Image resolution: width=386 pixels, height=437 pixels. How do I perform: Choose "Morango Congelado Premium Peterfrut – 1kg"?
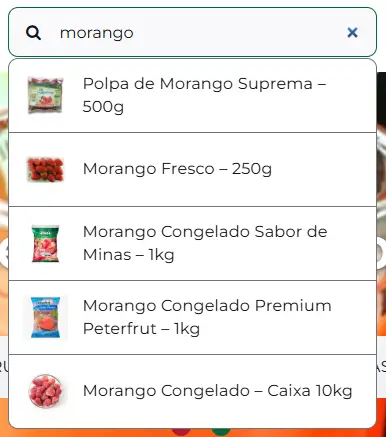192,317
